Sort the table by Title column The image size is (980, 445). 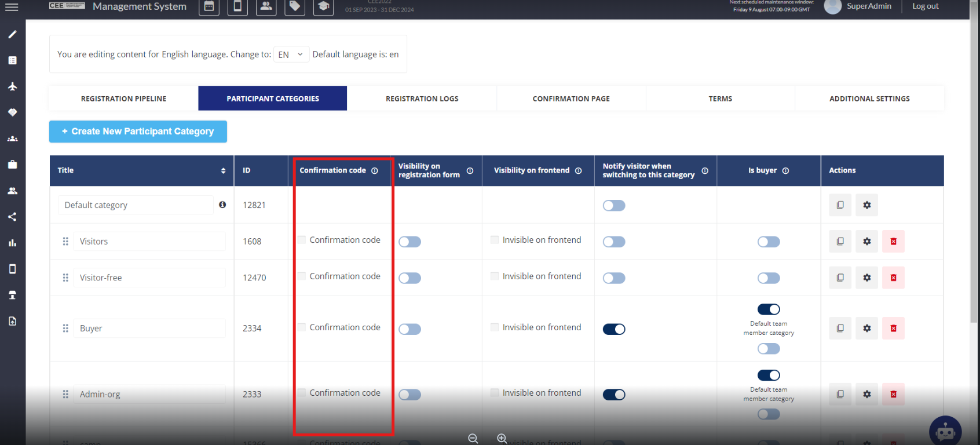click(x=223, y=171)
